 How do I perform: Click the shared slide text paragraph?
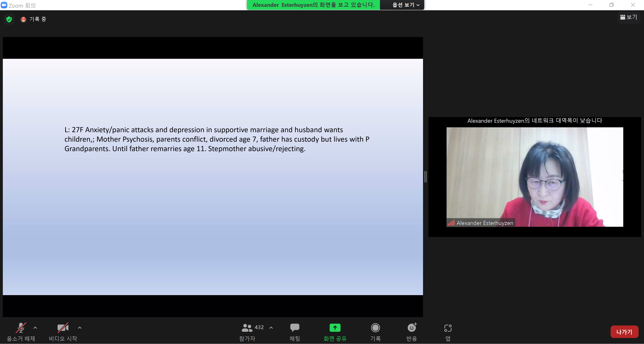(217, 139)
